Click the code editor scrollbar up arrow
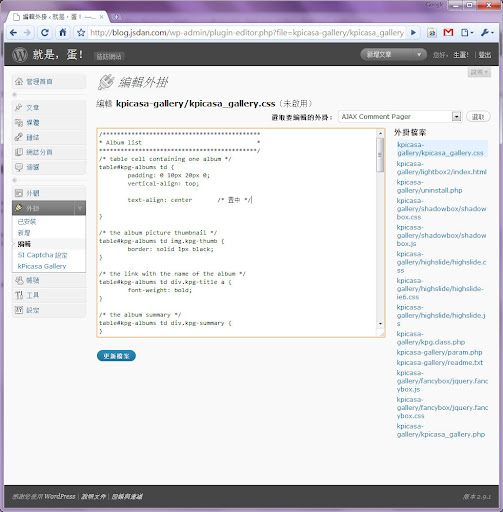 (x=380, y=133)
